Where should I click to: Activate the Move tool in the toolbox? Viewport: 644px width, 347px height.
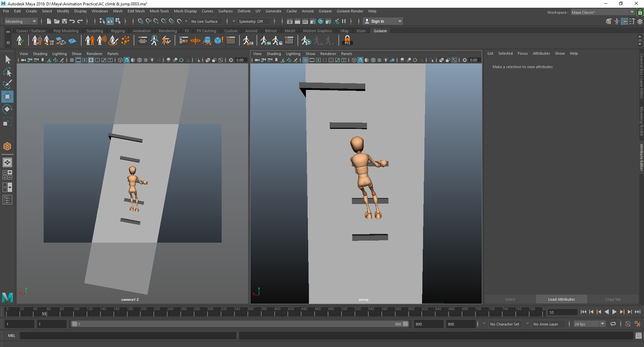click(x=7, y=97)
